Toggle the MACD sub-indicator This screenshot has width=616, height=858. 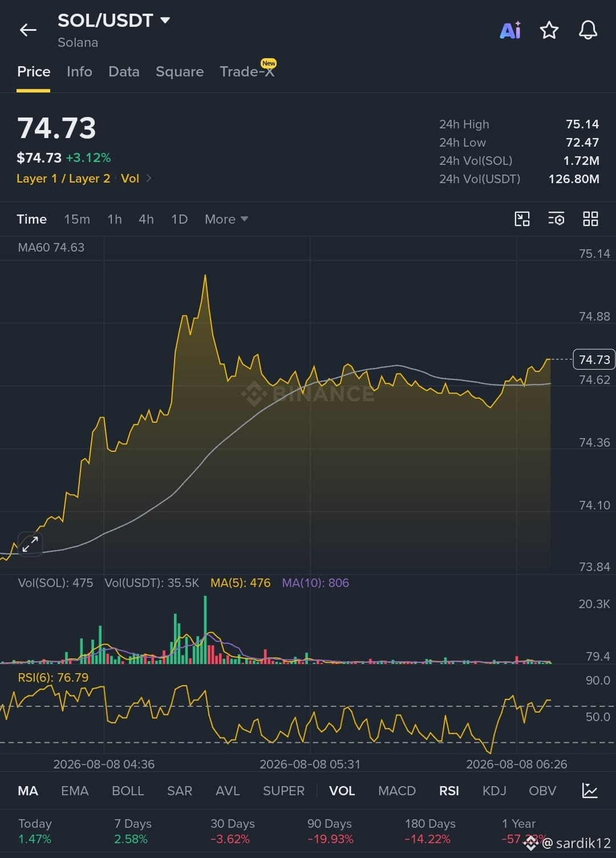[397, 791]
